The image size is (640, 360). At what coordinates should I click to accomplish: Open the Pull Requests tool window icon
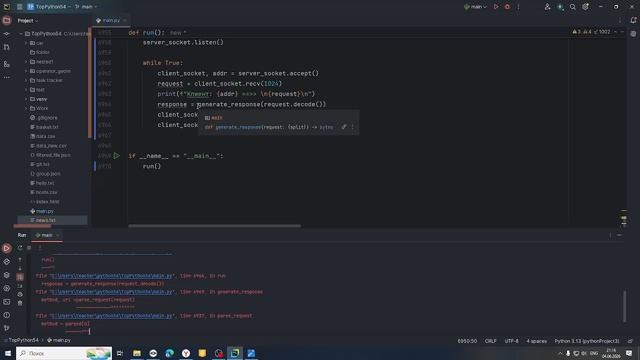pos(7,47)
